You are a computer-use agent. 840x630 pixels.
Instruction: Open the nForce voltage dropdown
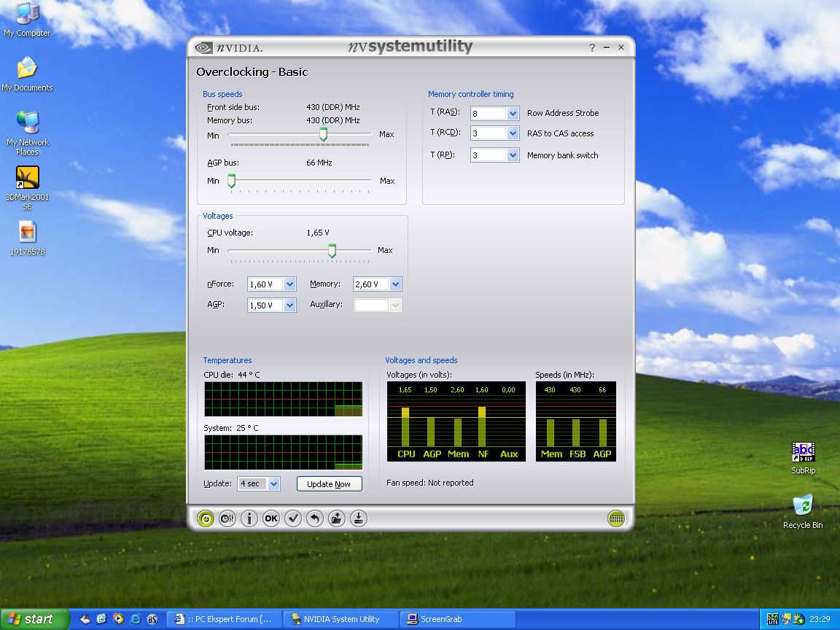click(289, 284)
